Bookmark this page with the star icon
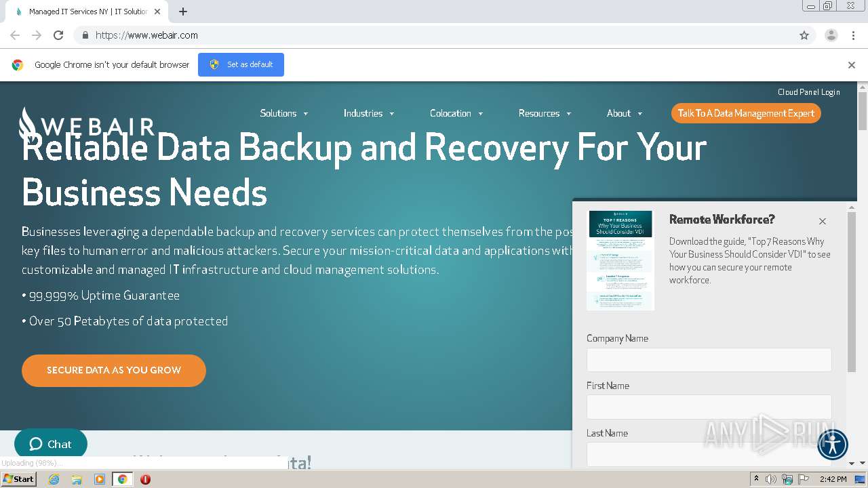This screenshot has height=488, width=868. point(804,35)
